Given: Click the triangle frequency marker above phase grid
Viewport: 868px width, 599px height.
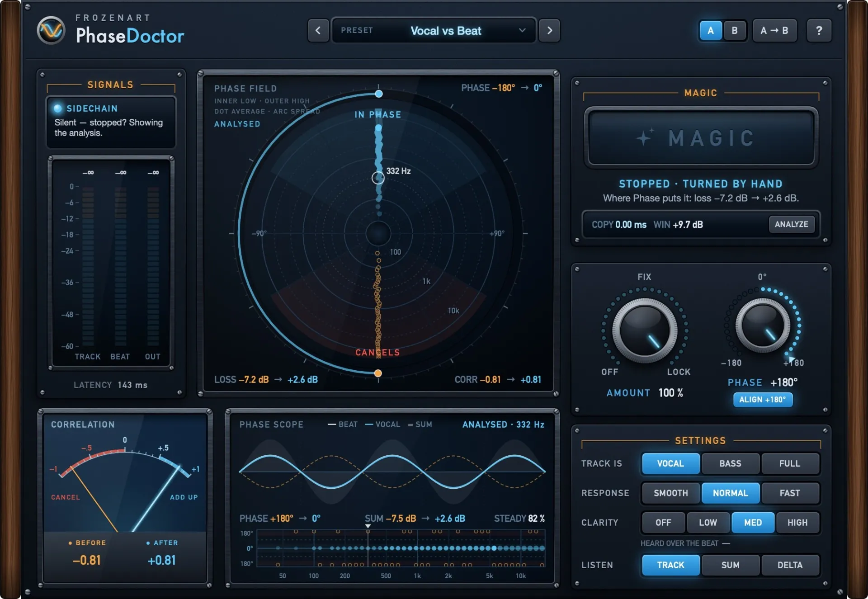Looking at the screenshot, I should point(368,526).
